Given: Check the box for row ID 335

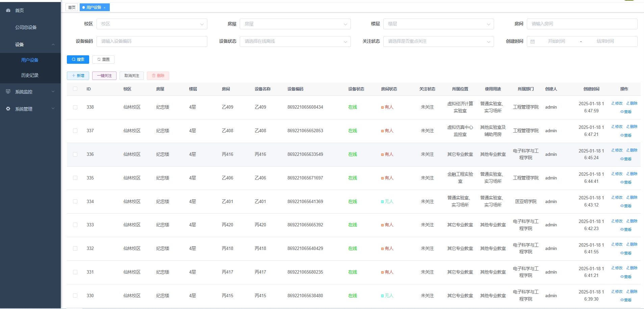Looking at the screenshot, I should pyautogui.click(x=75, y=178).
